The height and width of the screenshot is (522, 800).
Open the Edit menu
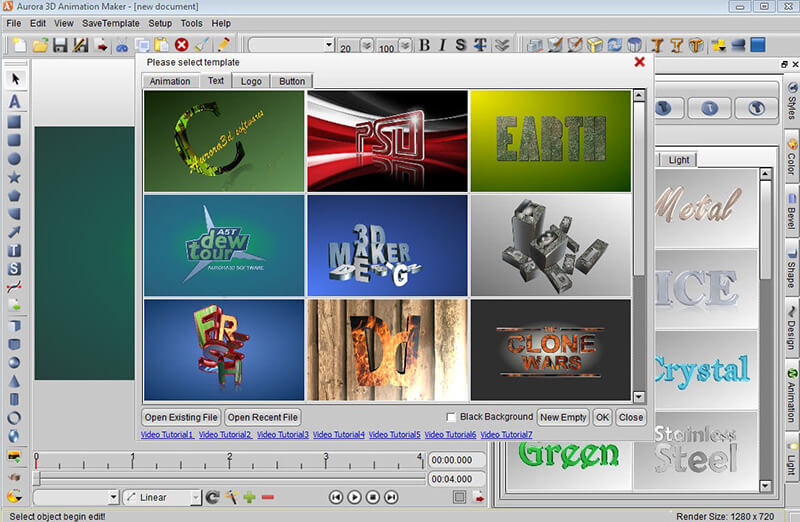pos(38,23)
